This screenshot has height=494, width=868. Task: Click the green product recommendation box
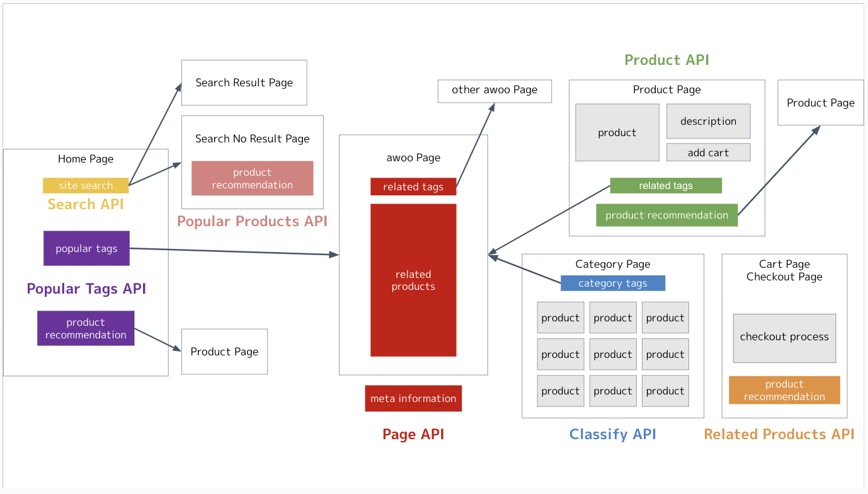pos(666,215)
